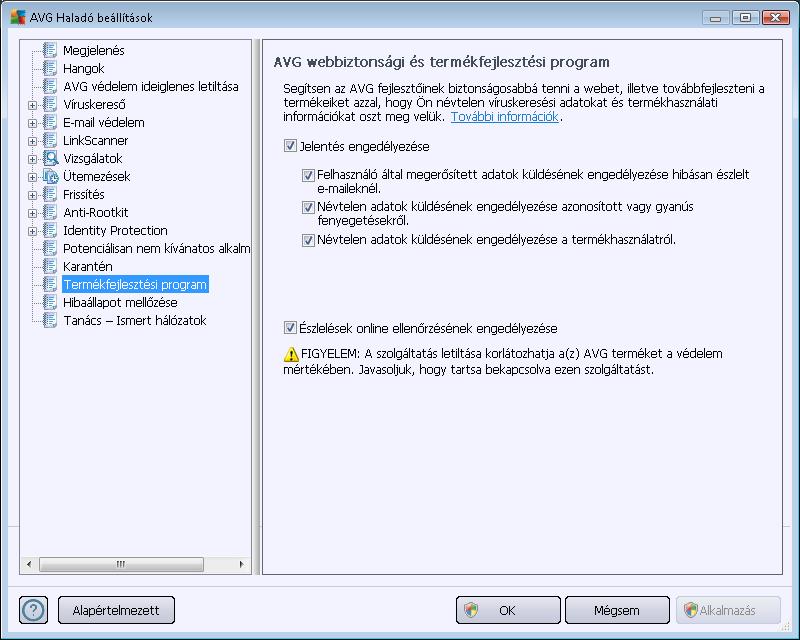
Task: Click the yellow FIGYELEM warning icon
Action: [291, 354]
